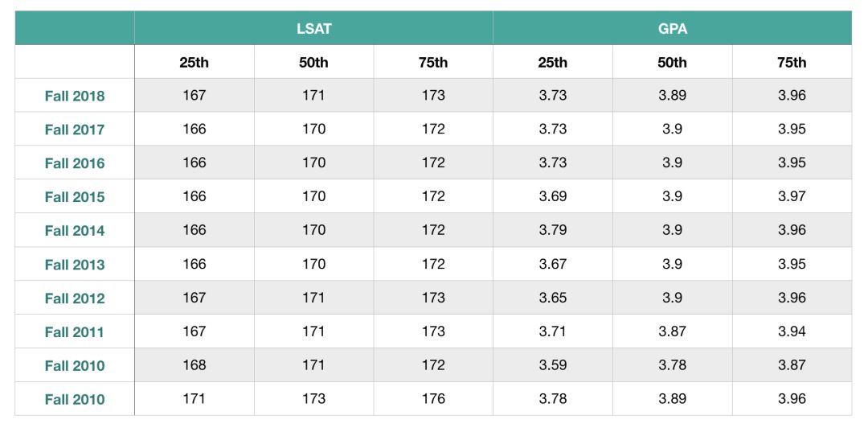
Task: Select the GPA value 3.97
Action: (792, 196)
